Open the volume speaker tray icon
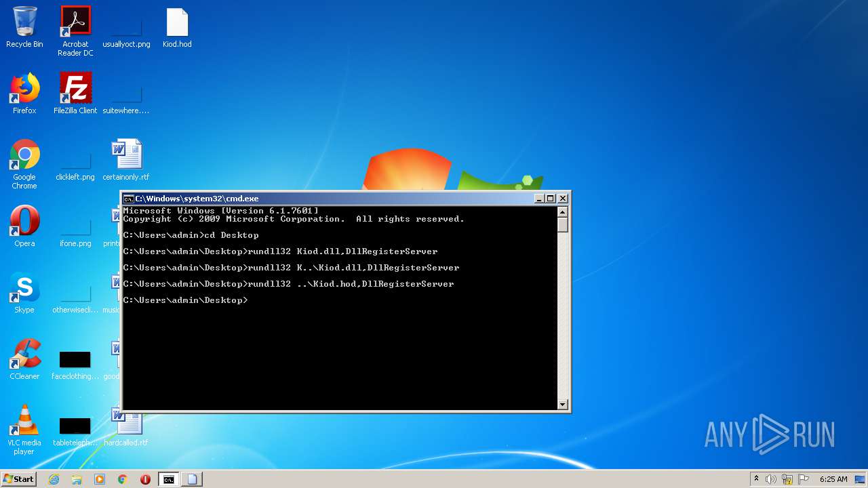Image resolution: width=868 pixels, height=488 pixels. pyautogui.click(x=770, y=479)
